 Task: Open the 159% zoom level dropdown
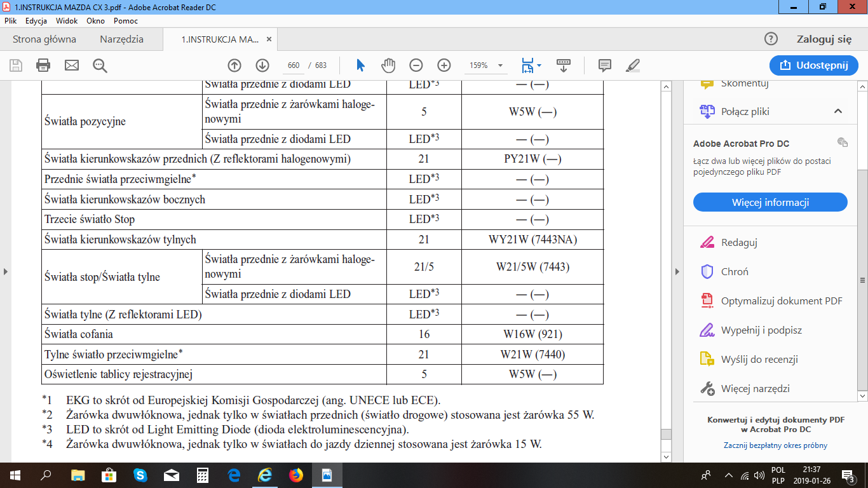500,65
